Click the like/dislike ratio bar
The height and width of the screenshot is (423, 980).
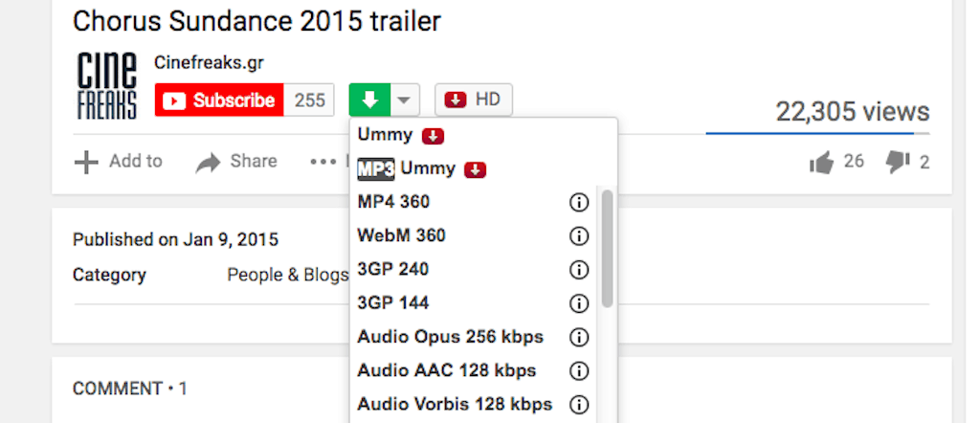(x=817, y=133)
